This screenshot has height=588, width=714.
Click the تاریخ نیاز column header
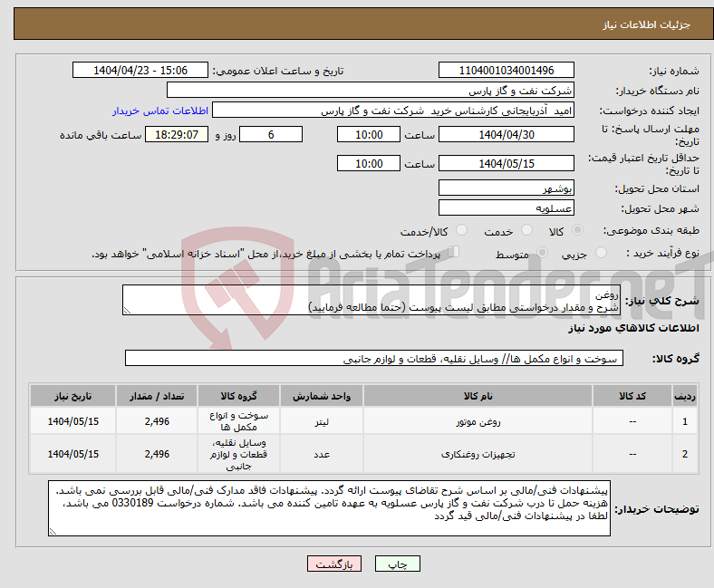pyautogui.click(x=72, y=396)
